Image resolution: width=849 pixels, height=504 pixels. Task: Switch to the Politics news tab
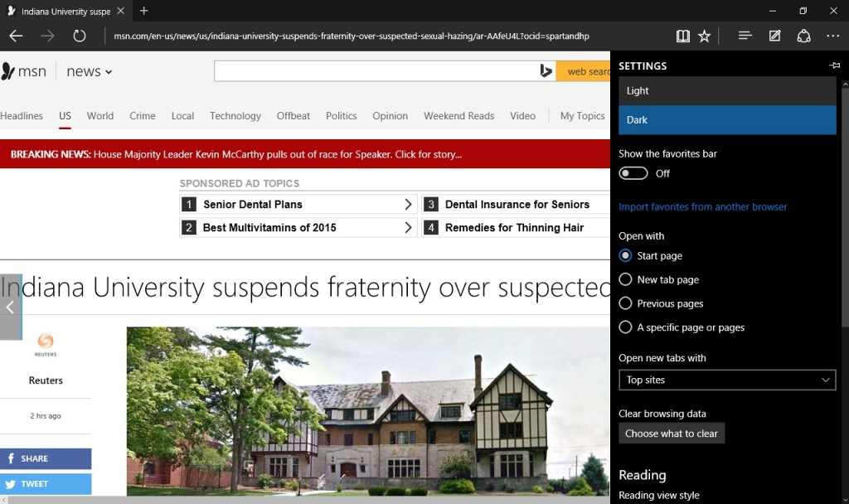click(x=341, y=116)
